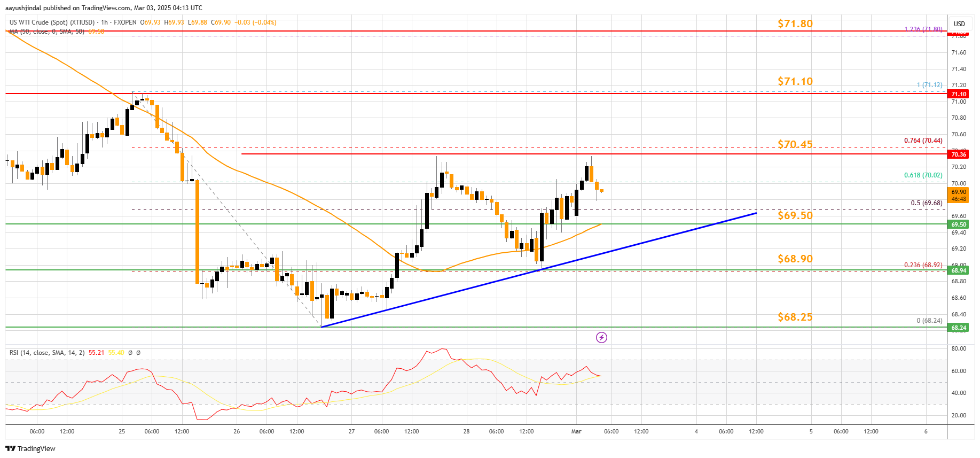This screenshot has width=980, height=458.
Task: Click the publisher header with Mar 03, 2025 date
Action: pyautogui.click(x=104, y=8)
